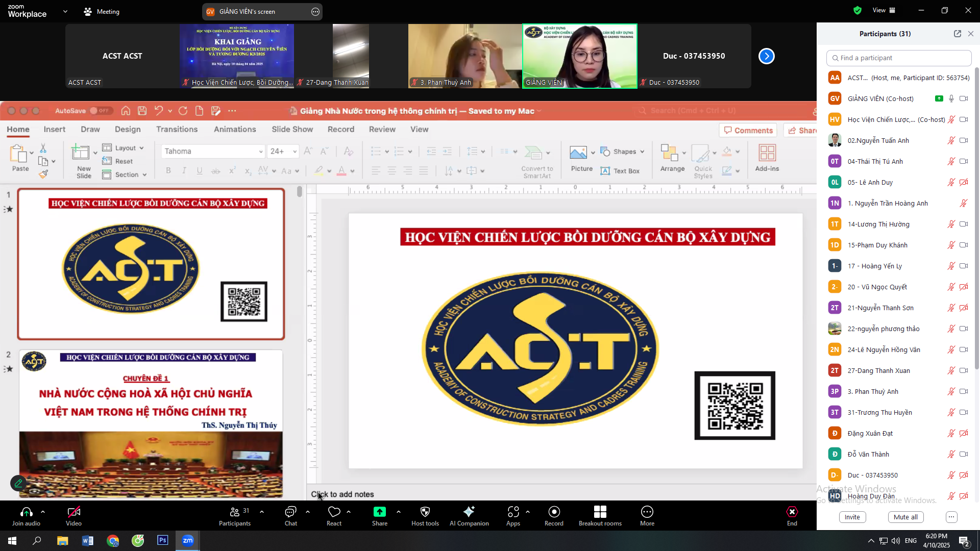Open Host tools shield icon
The height and width of the screenshot is (551, 980).
click(425, 512)
